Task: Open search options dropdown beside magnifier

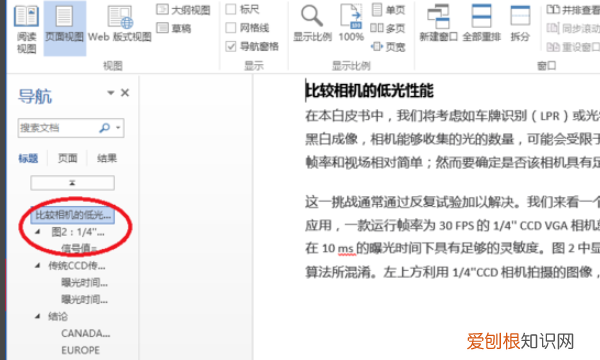Action: click(x=118, y=128)
